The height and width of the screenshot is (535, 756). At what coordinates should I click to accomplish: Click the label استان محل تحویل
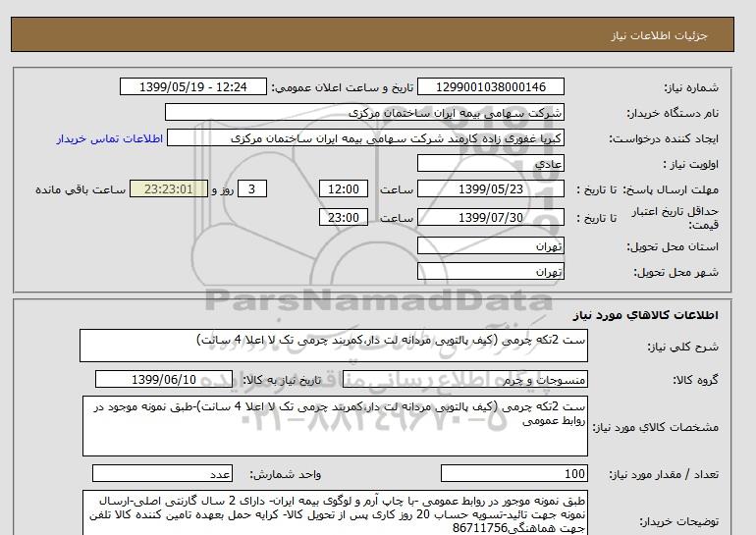coord(673,246)
